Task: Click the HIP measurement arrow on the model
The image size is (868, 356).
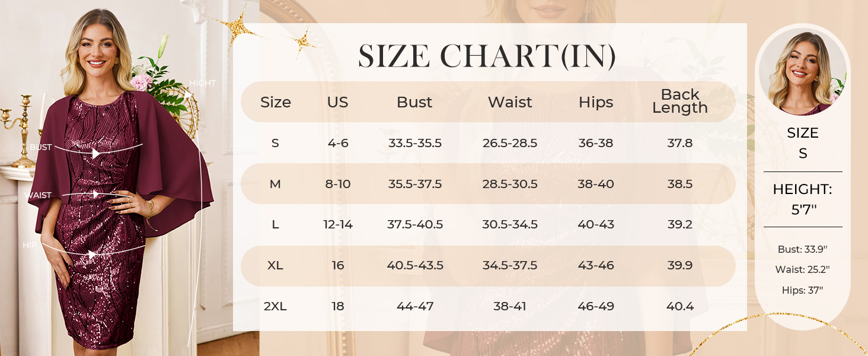Action: [x=92, y=254]
